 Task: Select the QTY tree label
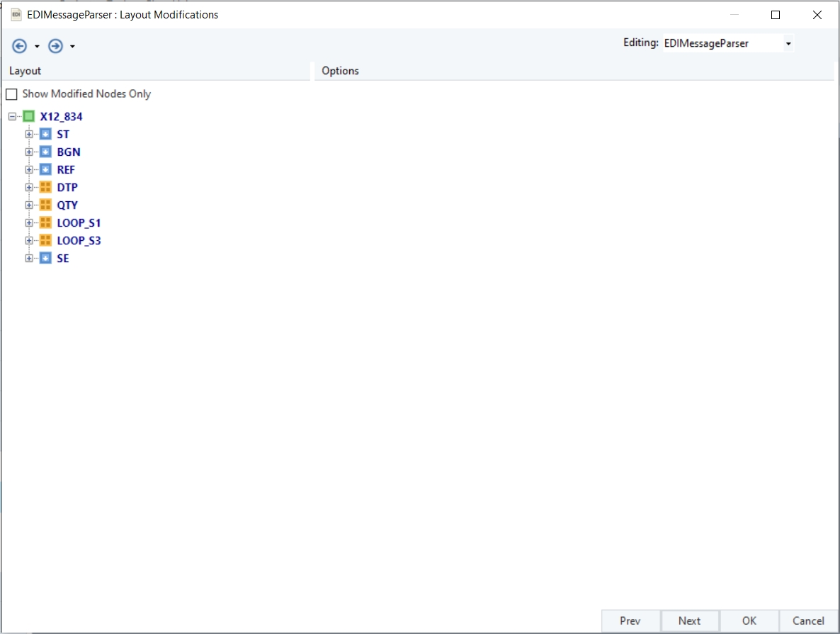click(67, 205)
